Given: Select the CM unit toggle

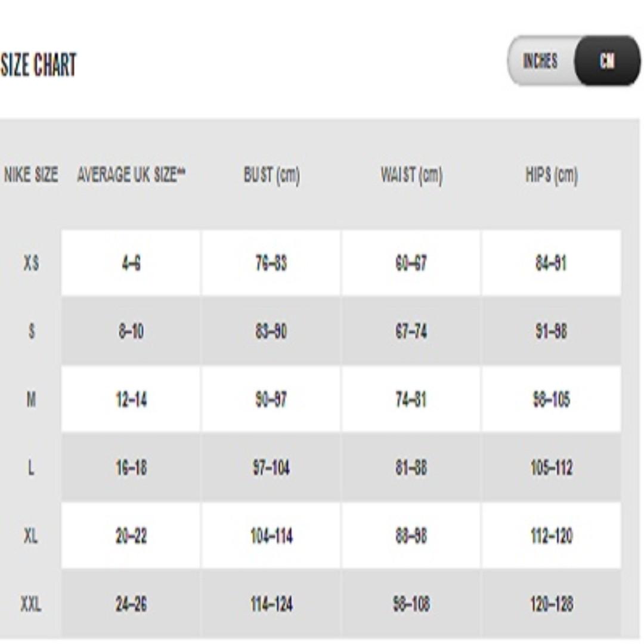Looking at the screenshot, I should pyautogui.click(x=607, y=61).
